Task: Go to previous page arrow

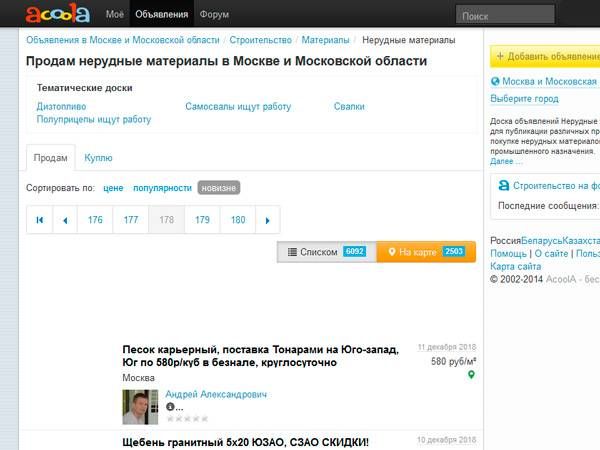Action: (65, 220)
